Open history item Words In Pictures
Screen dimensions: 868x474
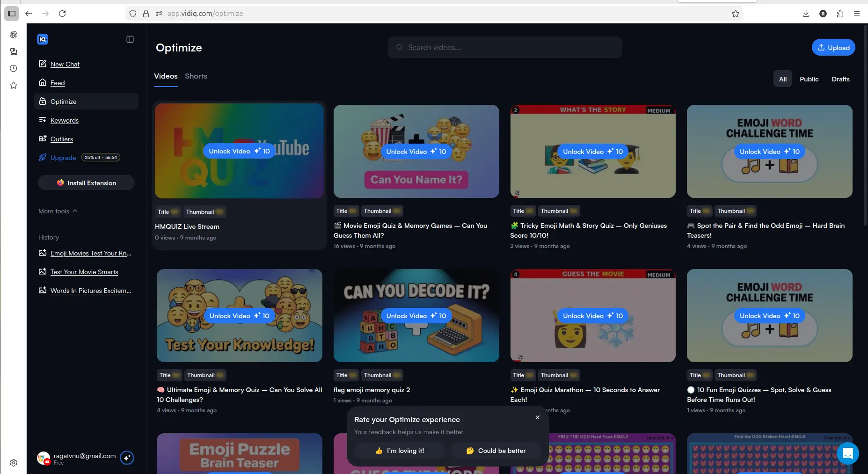(90, 291)
